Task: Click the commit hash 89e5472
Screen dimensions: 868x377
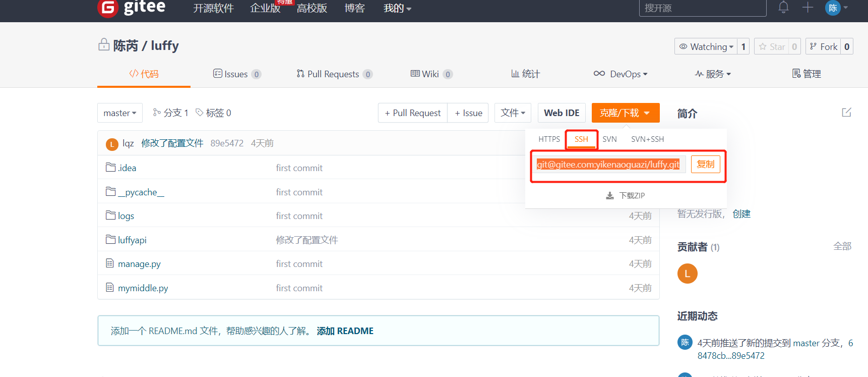Action: pyautogui.click(x=227, y=143)
